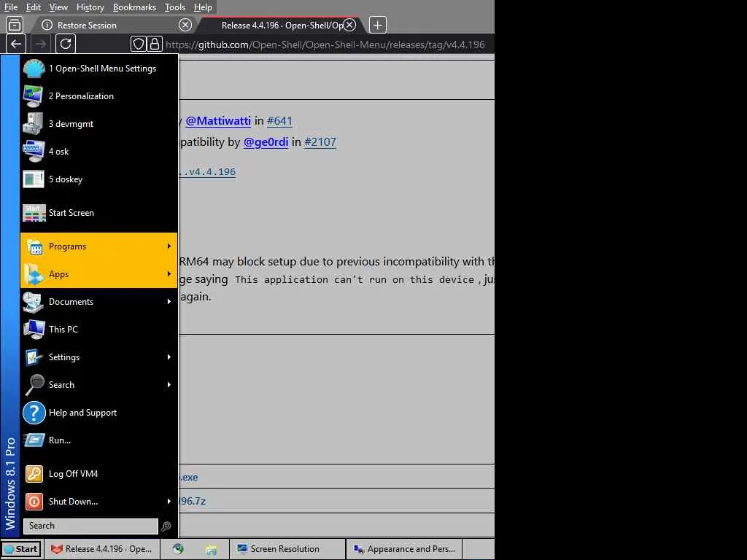Launch devmgmt icon in recent list
Image resolution: width=747 pixels, height=560 pixels.
[x=34, y=124]
